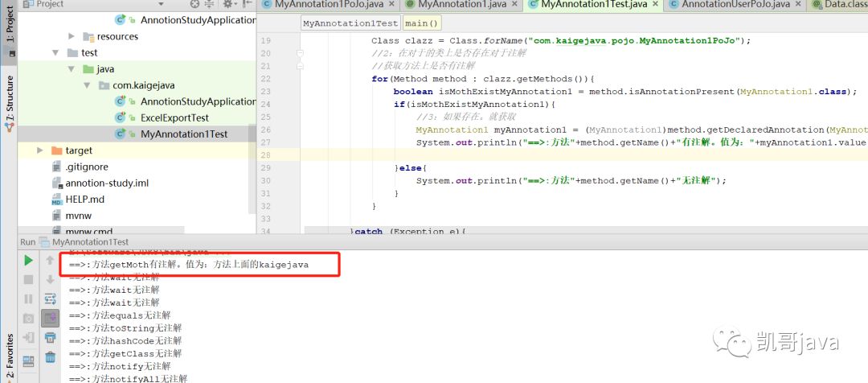Click console line 'notifyAll无注解'
Image resolution: width=868 pixels, height=383 pixels.
click(x=128, y=379)
